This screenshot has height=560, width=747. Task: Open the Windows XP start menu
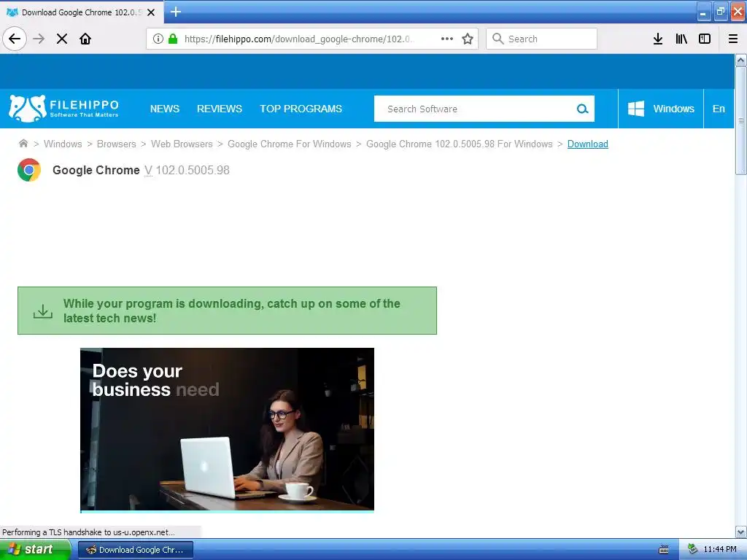35,550
